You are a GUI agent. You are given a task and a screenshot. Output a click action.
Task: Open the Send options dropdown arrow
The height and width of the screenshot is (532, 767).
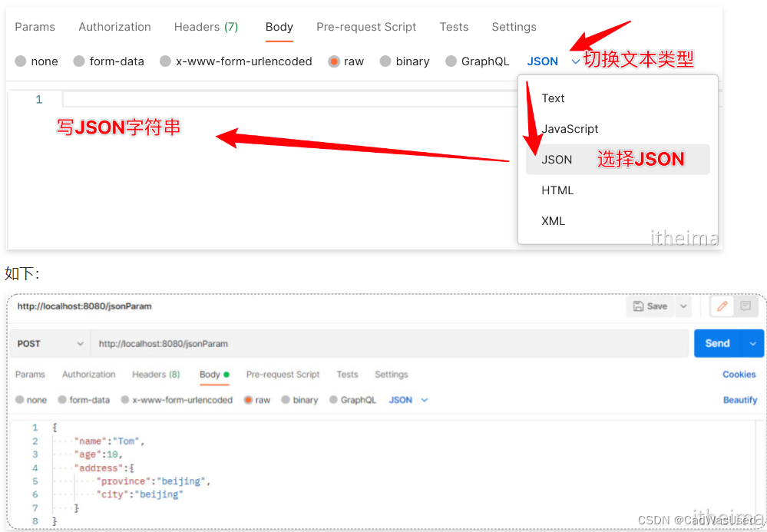coord(753,343)
